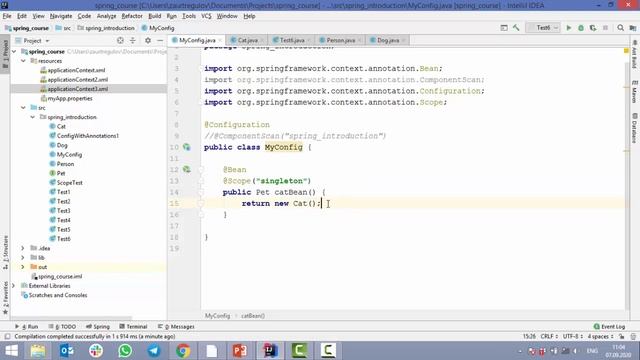Open Project panel gear settings
Viewport: 640px width, 360px height.
pos(148,40)
